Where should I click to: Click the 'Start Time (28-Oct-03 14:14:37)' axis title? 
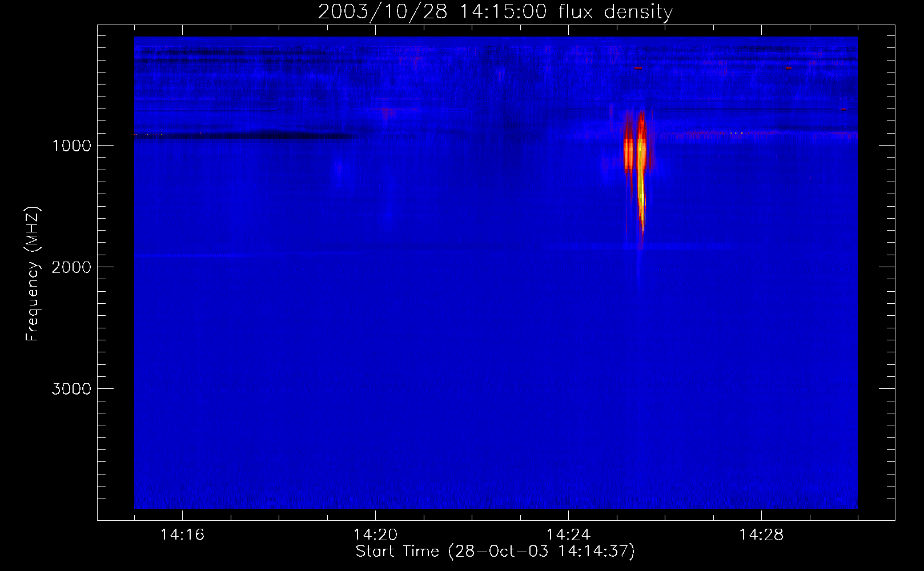pyautogui.click(x=495, y=552)
